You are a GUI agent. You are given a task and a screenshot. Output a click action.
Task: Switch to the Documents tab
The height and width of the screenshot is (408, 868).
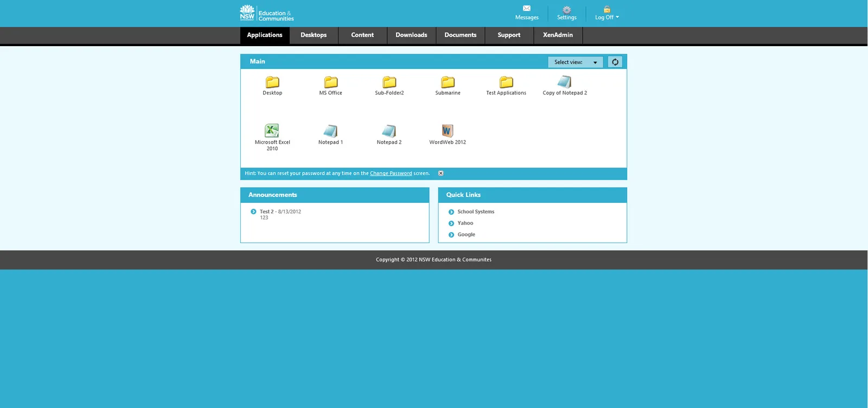tap(460, 35)
